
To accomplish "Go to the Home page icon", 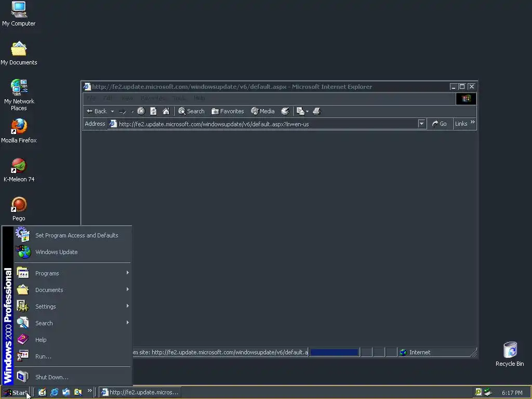I will (166, 111).
